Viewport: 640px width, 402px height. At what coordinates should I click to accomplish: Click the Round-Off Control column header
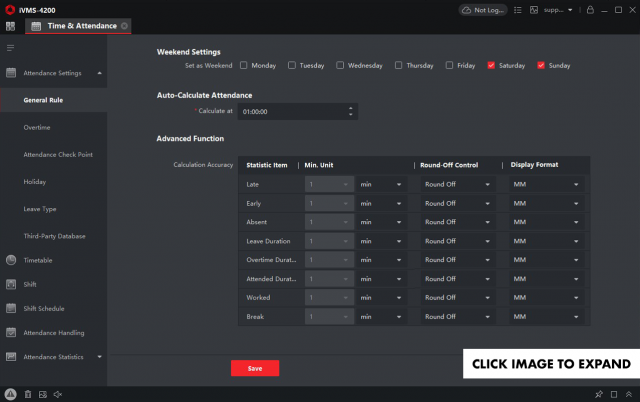click(x=449, y=165)
